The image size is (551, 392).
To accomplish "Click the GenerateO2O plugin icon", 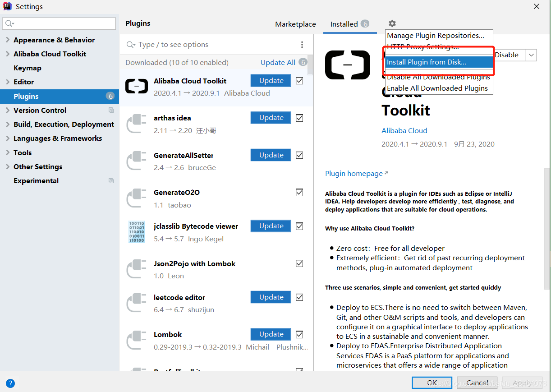I will point(137,198).
